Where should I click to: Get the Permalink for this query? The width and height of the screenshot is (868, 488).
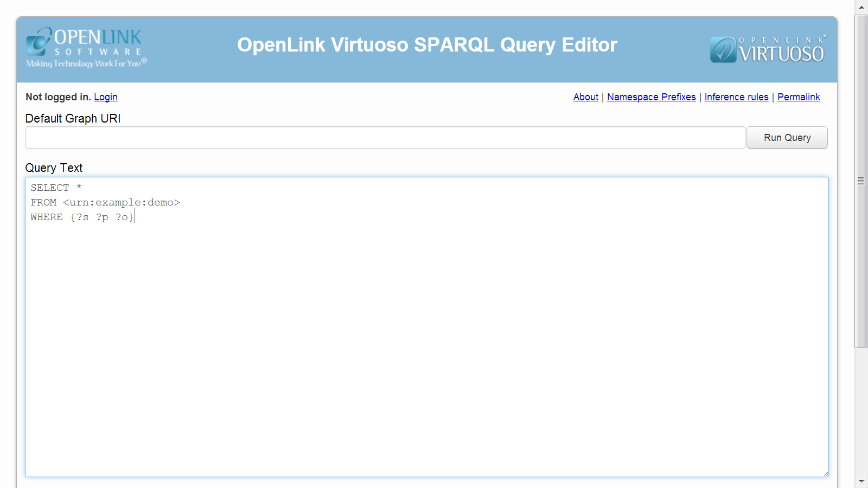pyautogui.click(x=798, y=97)
